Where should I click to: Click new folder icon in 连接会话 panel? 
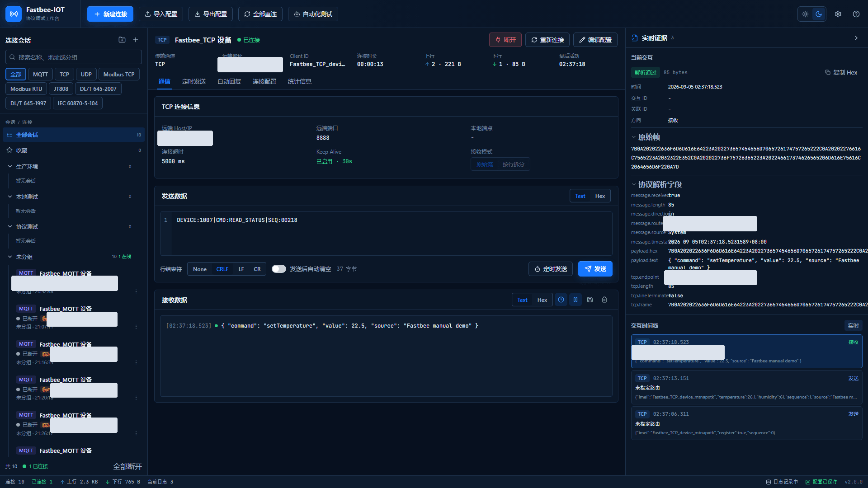coord(122,40)
